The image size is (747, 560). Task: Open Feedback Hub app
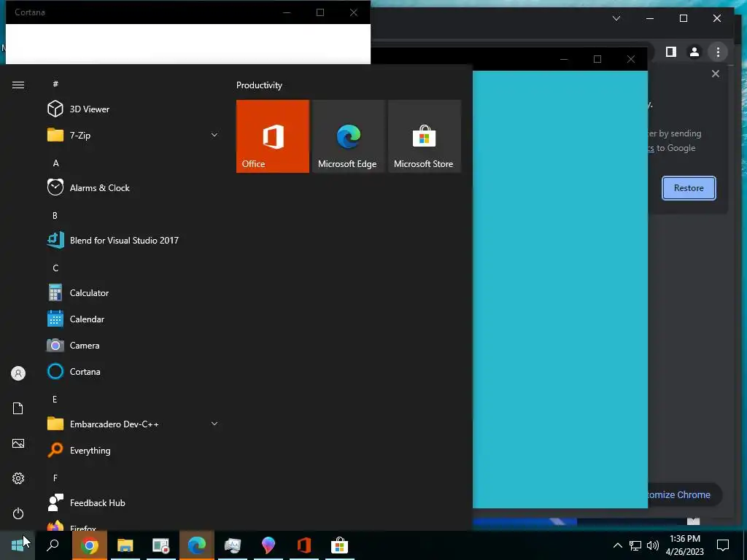coord(133,503)
